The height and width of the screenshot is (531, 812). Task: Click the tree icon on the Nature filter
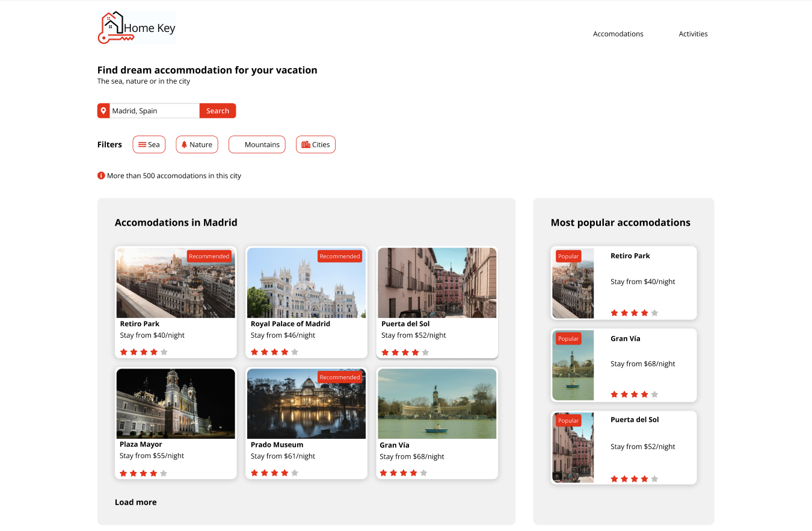coord(184,144)
